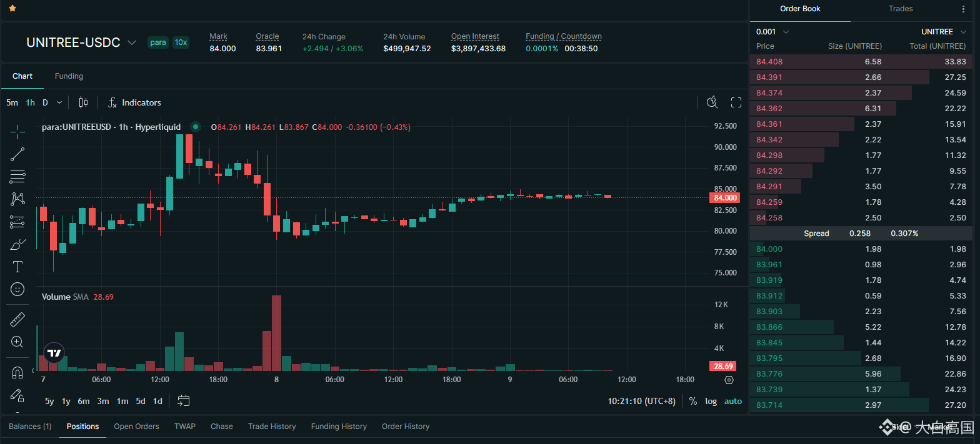Switch to the Chart tab
The image size is (980, 444).
(x=22, y=76)
